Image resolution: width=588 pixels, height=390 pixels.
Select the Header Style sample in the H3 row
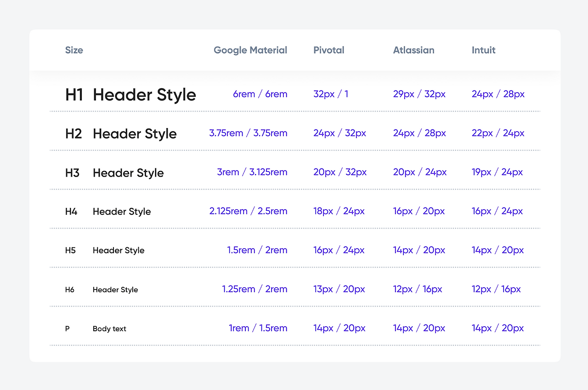[128, 173]
